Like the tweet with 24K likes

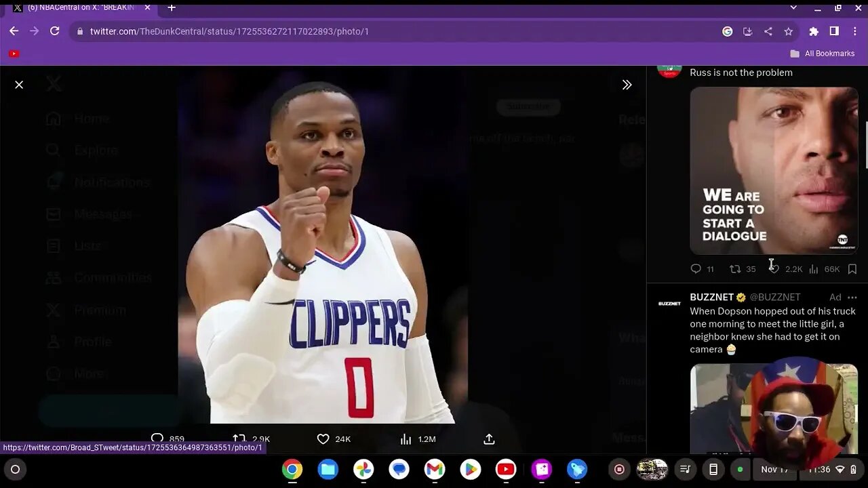323,439
